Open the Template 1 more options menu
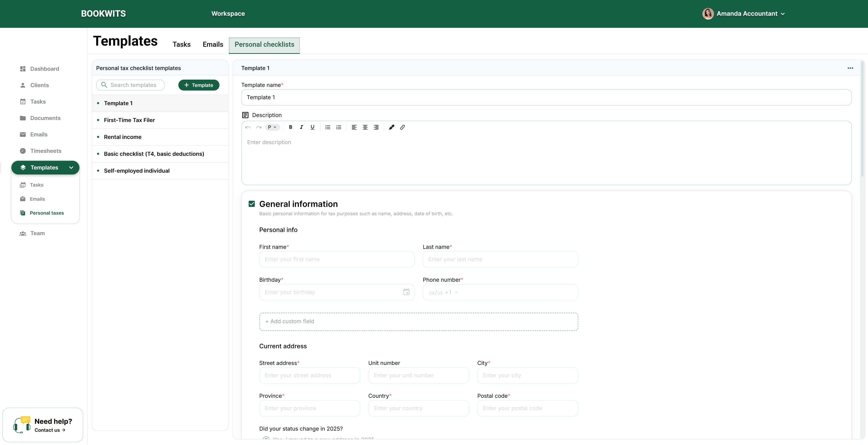868x445 pixels. click(x=850, y=68)
